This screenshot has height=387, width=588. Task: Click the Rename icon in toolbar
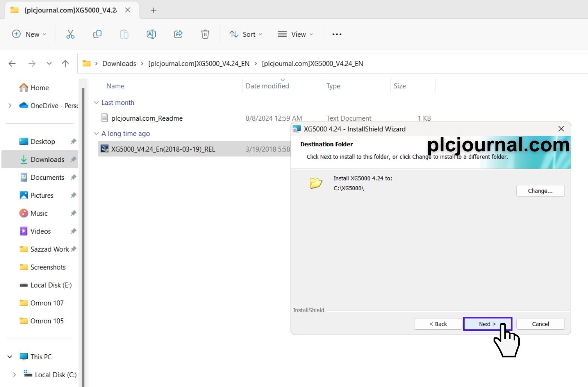[x=151, y=34]
